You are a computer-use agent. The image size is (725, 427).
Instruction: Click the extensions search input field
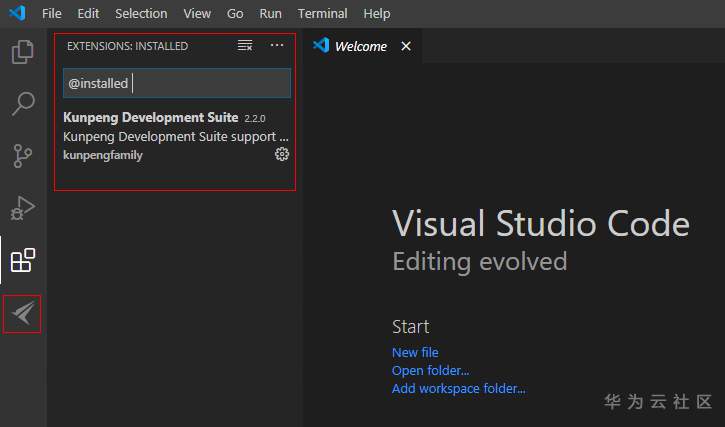point(200,83)
